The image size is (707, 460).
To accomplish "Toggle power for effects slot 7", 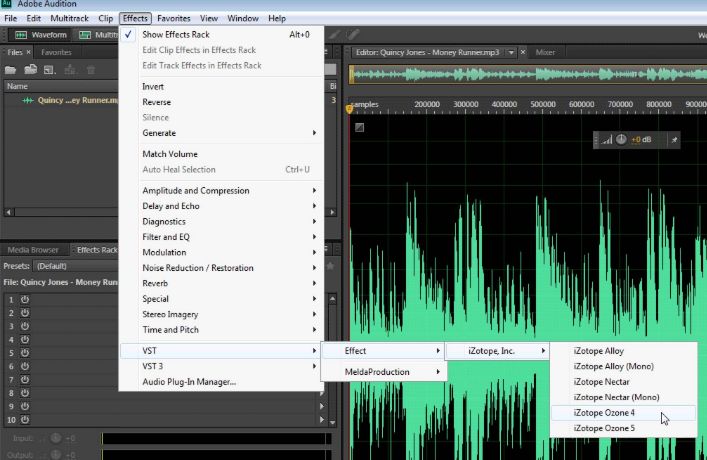I will [25, 380].
